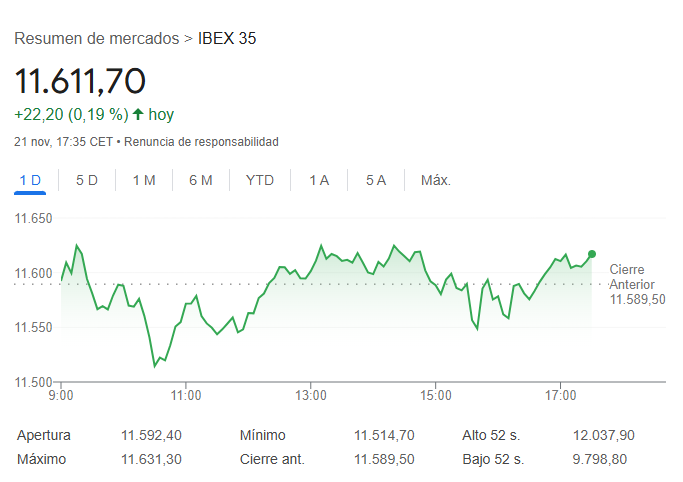
Task: Click the current price 11.611,70
Action: (x=80, y=81)
